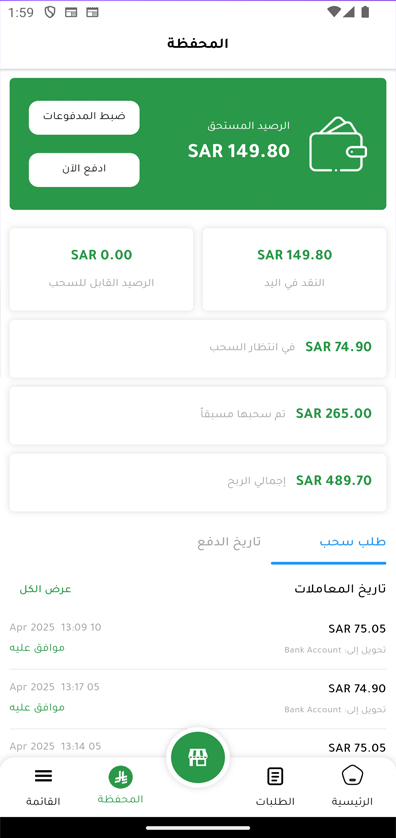
Task: Open the الطلبات orders icon
Action: (275, 775)
